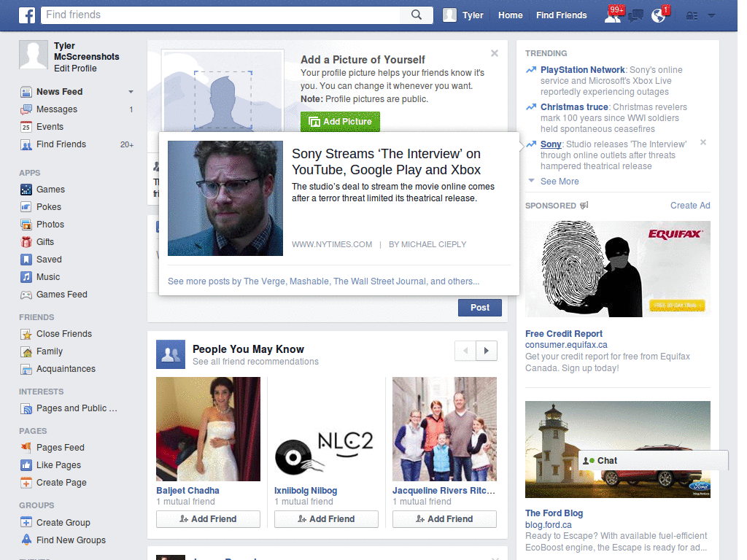This screenshot has width=747, height=560.
Task: Select Pages and Public sidebar item
Action: point(77,408)
